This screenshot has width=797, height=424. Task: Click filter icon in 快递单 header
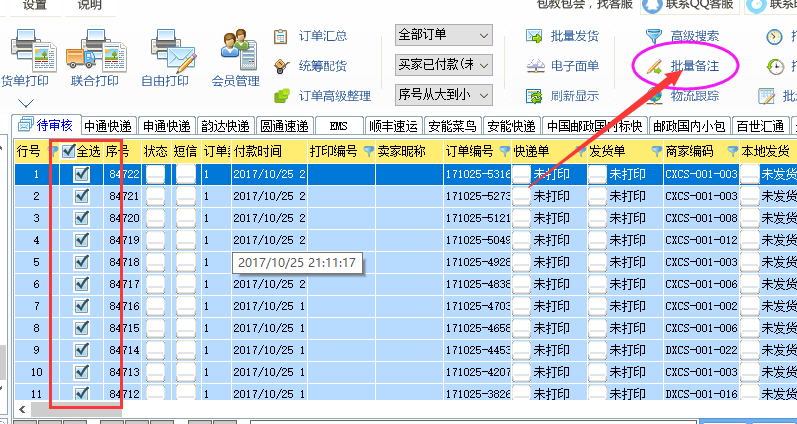click(580, 151)
